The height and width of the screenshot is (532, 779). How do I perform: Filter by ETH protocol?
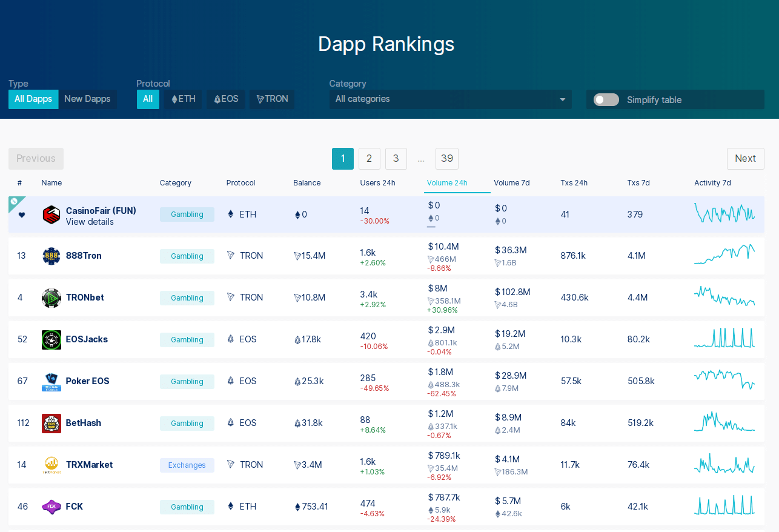[184, 99]
